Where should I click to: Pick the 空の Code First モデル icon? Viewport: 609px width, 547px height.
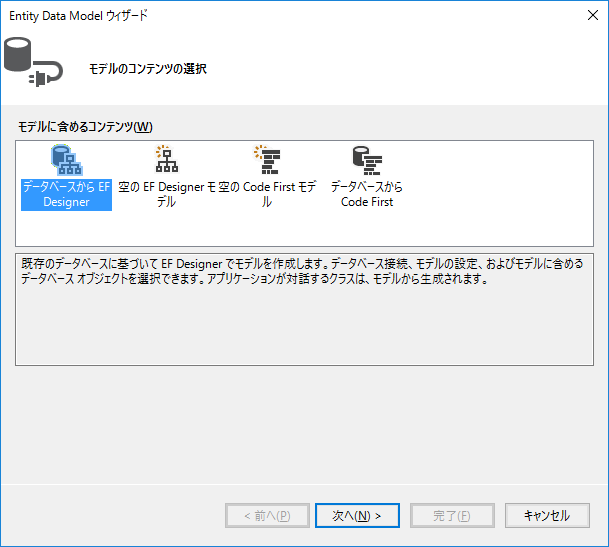click(x=267, y=159)
